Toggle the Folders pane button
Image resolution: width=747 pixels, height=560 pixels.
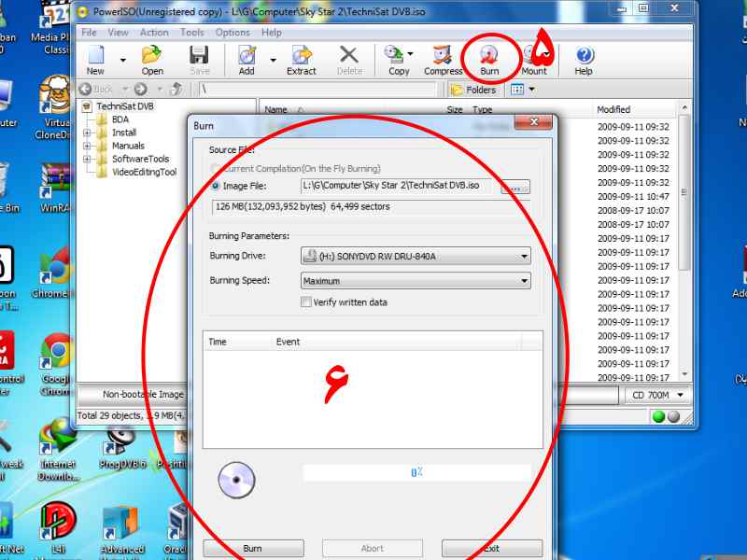pos(473,90)
